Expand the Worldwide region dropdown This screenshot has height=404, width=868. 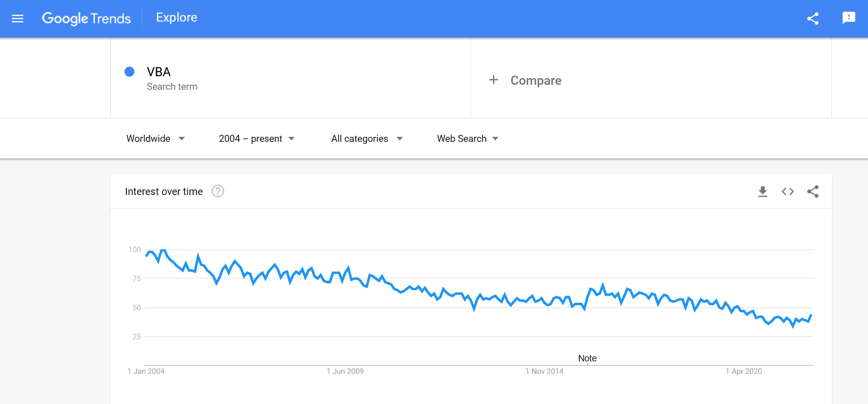tap(155, 138)
